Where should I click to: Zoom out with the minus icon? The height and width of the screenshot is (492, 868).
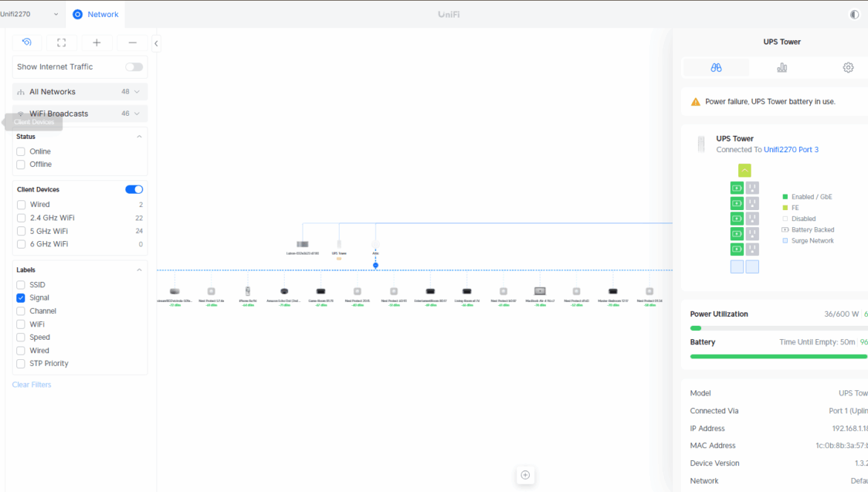[x=132, y=43]
